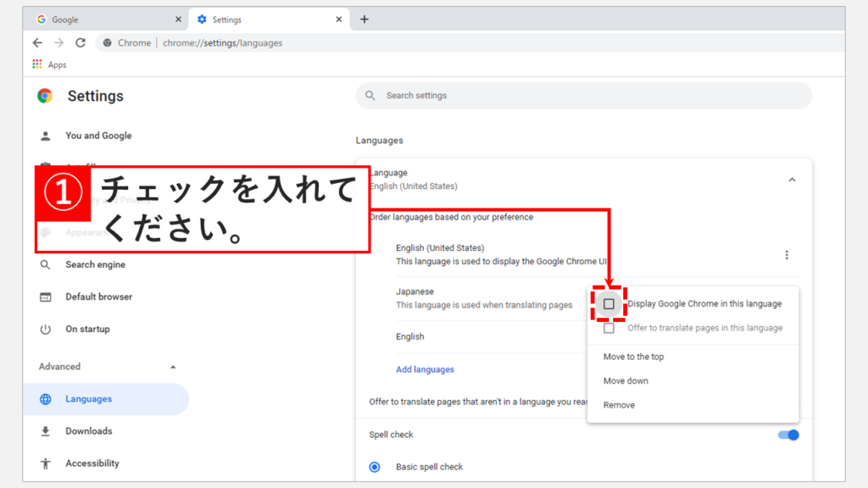Click the Search settings input field
Viewport: 868px width, 488px height.
pos(583,96)
